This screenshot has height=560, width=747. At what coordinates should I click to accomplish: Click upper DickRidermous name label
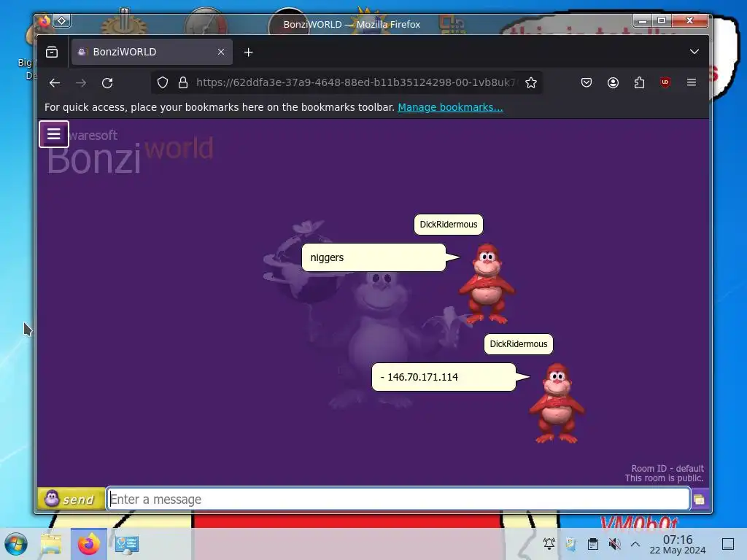(449, 225)
